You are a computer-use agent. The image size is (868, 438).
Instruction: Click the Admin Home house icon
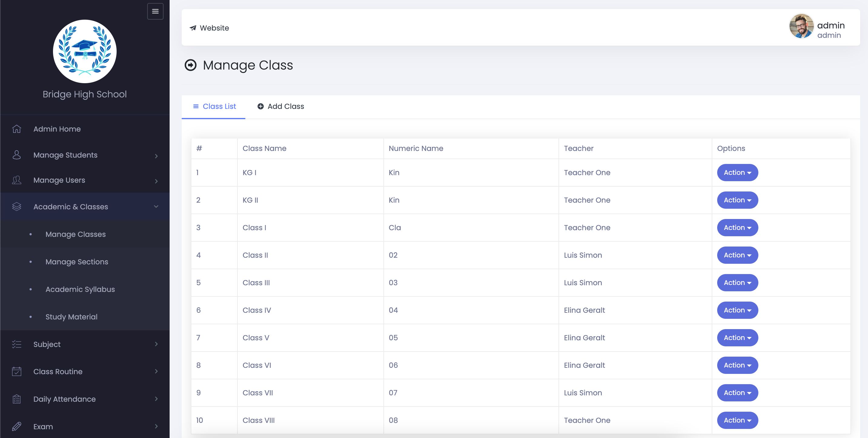pos(17,129)
